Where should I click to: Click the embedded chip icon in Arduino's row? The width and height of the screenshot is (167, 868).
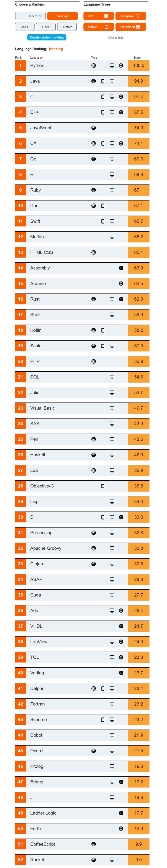(121, 283)
